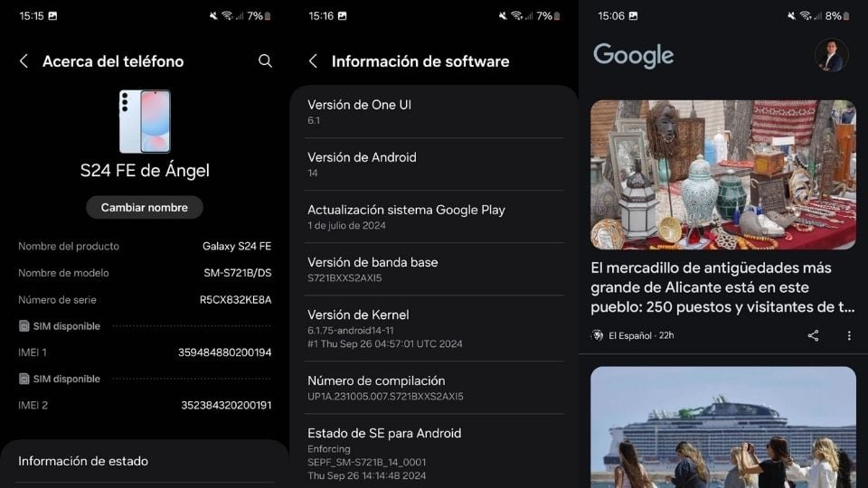868x488 pixels.
Task: Open more options for El Español article
Action: click(x=849, y=335)
